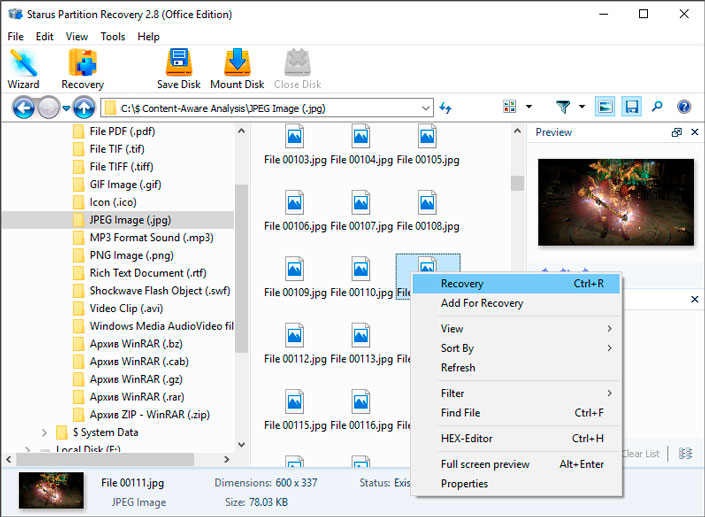Screen dimensions: 705x517
Task: Go forward with the grey arrow
Action: tap(49, 108)
